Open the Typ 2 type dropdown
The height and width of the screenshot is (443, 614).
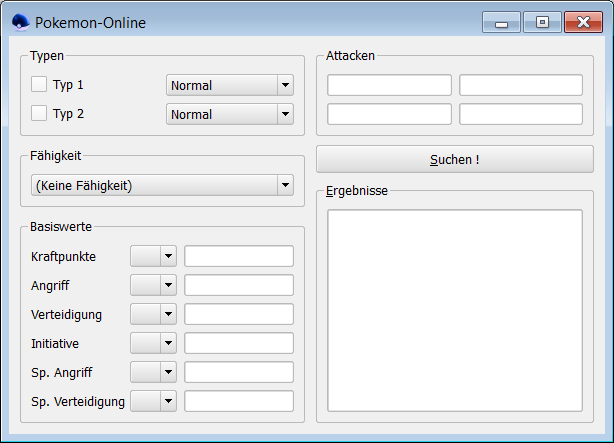pyautogui.click(x=230, y=114)
